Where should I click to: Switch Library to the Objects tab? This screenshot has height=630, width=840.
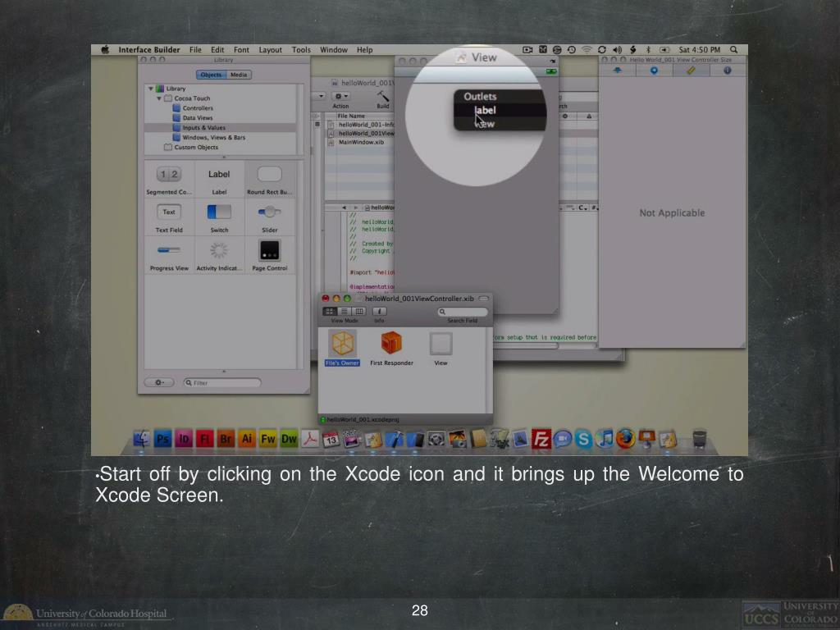[211, 75]
